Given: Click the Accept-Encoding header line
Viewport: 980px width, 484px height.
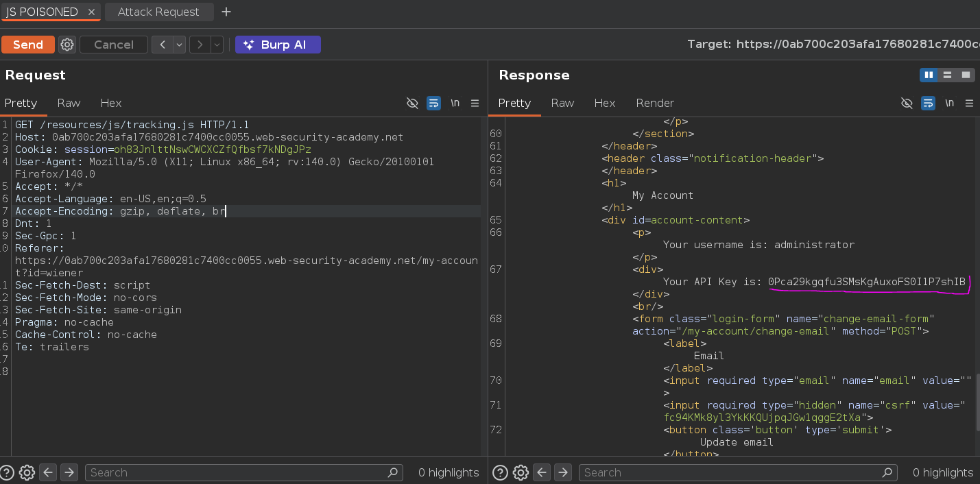Looking at the screenshot, I should 120,211.
